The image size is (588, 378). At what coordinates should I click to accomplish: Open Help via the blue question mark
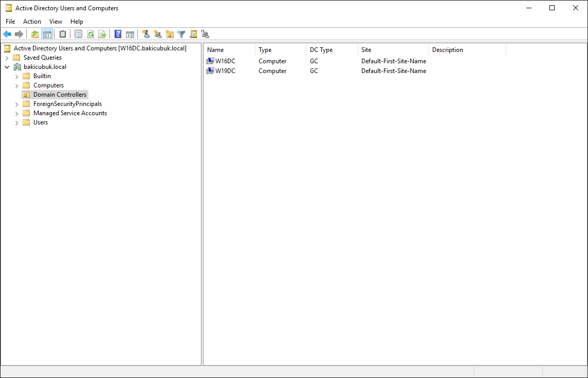coord(118,34)
